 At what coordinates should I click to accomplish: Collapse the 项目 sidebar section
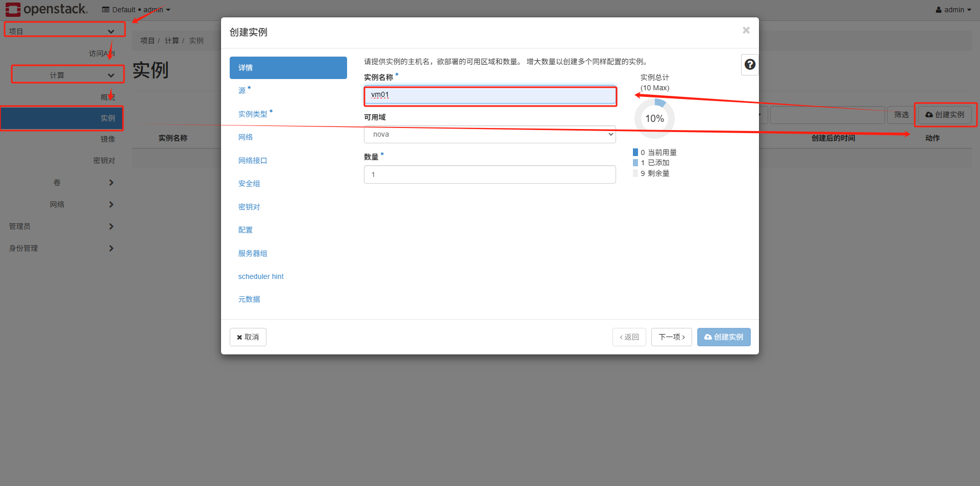tap(62, 31)
